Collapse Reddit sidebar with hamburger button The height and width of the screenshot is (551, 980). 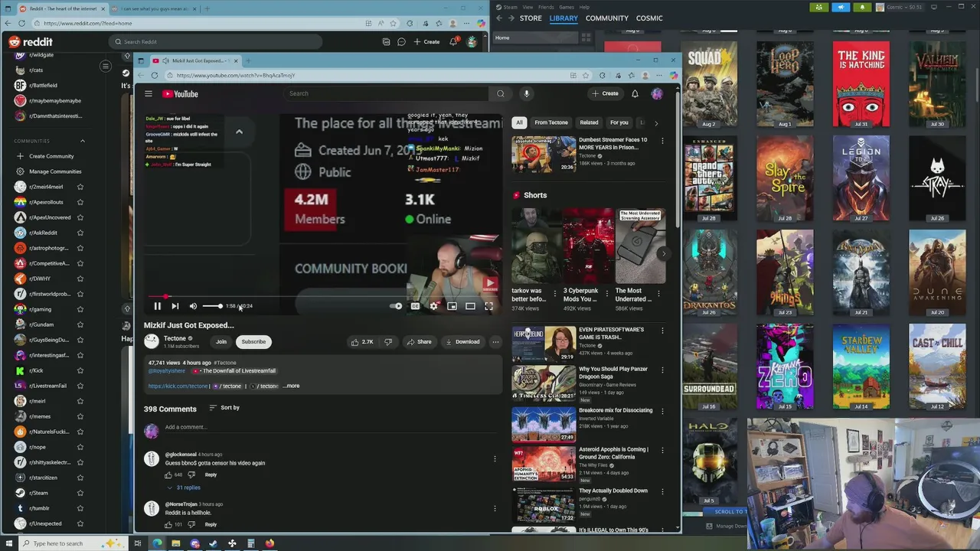click(106, 66)
